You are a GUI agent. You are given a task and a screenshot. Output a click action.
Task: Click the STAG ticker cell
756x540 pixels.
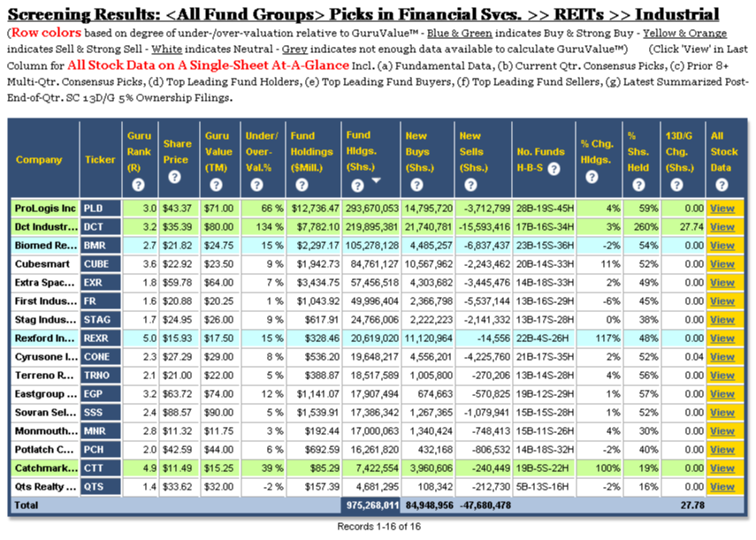[x=101, y=320]
